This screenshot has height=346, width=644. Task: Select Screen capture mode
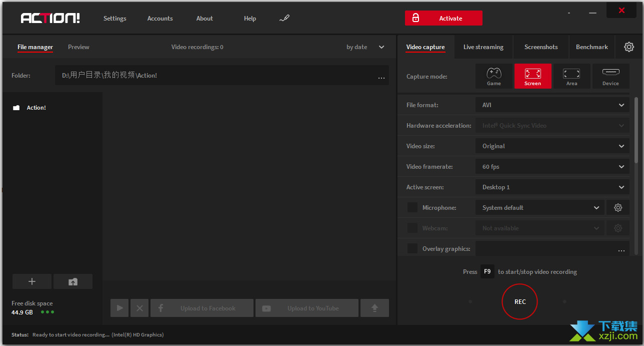click(x=532, y=76)
